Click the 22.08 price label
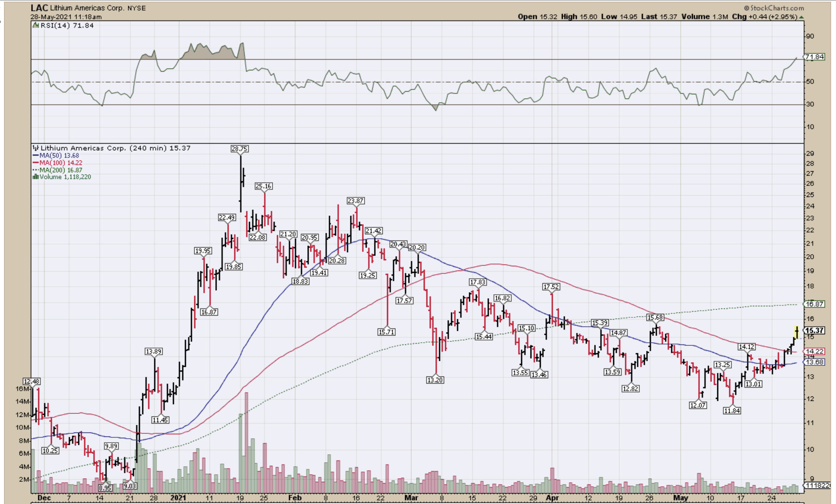836x504 pixels. pyautogui.click(x=257, y=237)
